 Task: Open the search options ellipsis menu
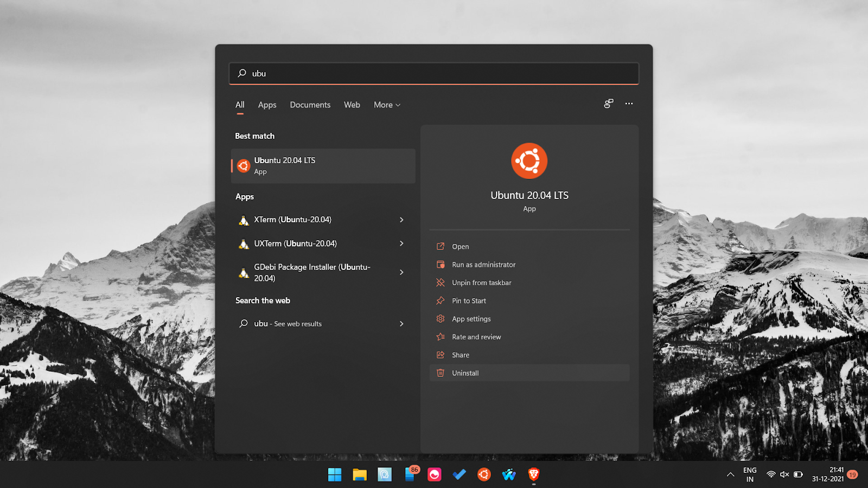click(629, 104)
